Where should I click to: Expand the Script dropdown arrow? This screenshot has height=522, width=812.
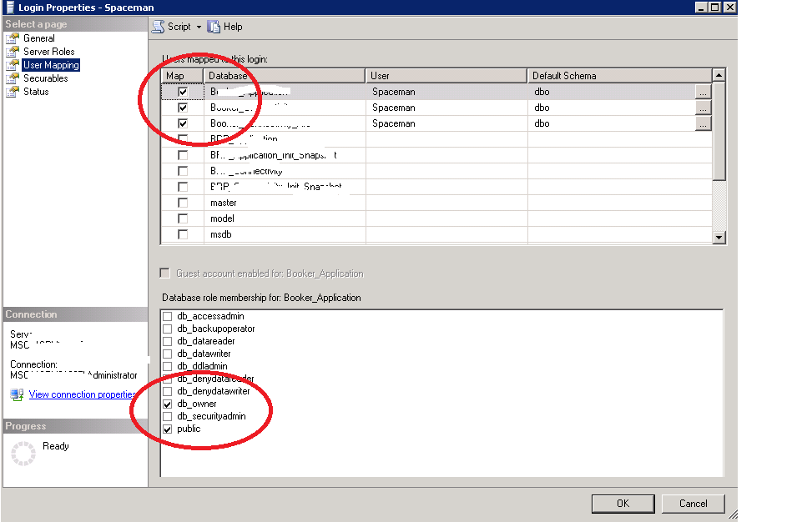click(199, 27)
